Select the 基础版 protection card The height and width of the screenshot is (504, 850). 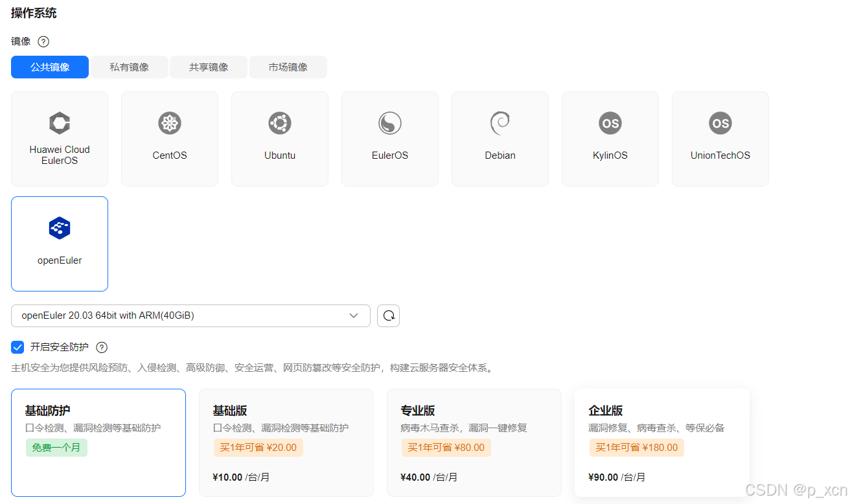tap(286, 442)
